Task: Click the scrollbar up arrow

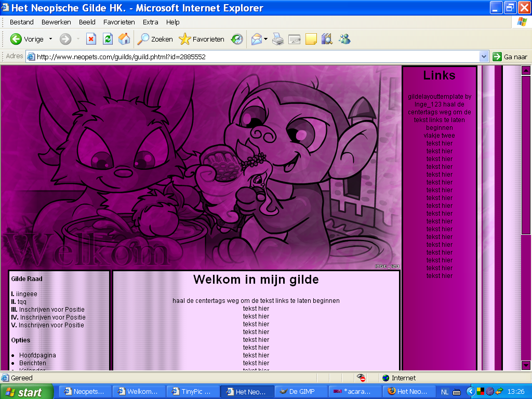Action: tap(526, 70)
